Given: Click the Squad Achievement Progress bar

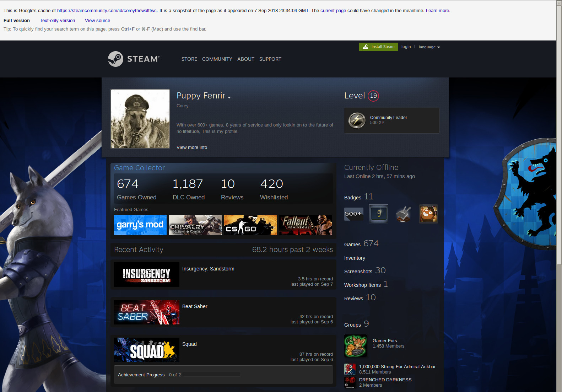Looking at the screenshot, I should (x=212, y=374).
